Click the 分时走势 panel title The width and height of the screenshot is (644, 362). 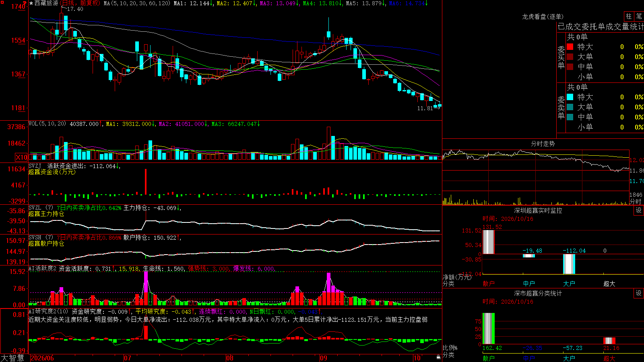(x=543, y=144)
